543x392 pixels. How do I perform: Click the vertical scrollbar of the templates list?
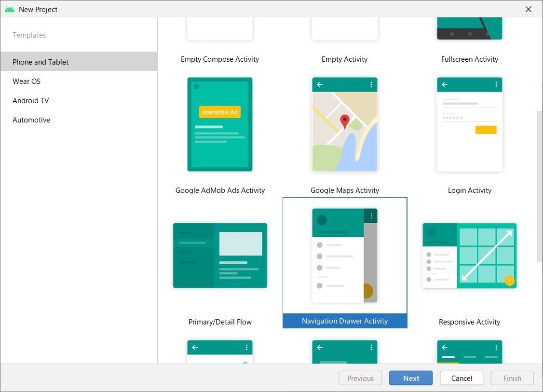pyautogui.click(x=539, y=187)
